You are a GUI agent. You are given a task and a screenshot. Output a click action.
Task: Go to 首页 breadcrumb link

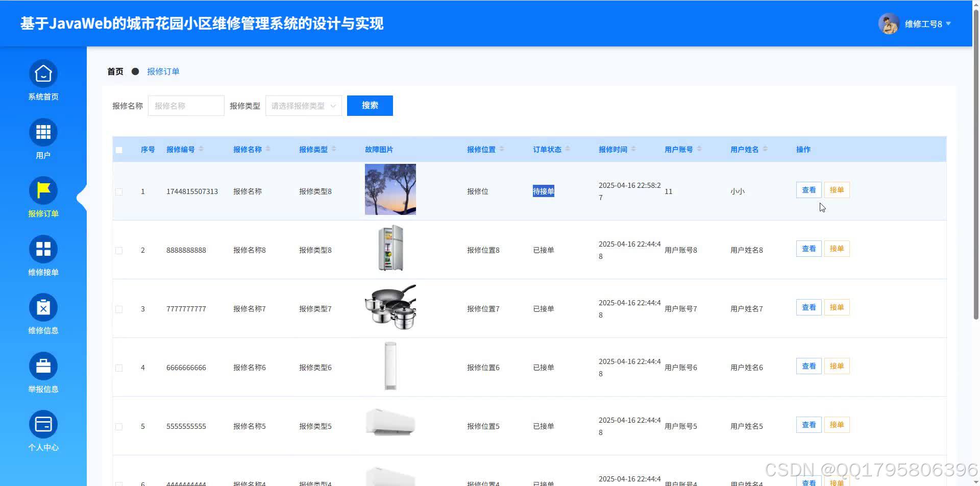coord(115,71)
